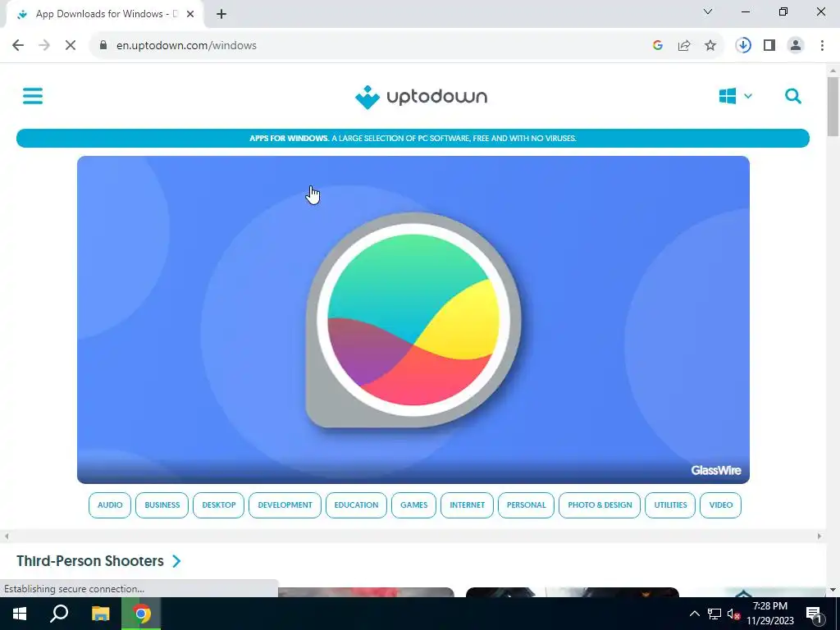This screenshot has height=630, width=840.
Task: Click the horizontal scrollbar left arrow
Action: 7,536
